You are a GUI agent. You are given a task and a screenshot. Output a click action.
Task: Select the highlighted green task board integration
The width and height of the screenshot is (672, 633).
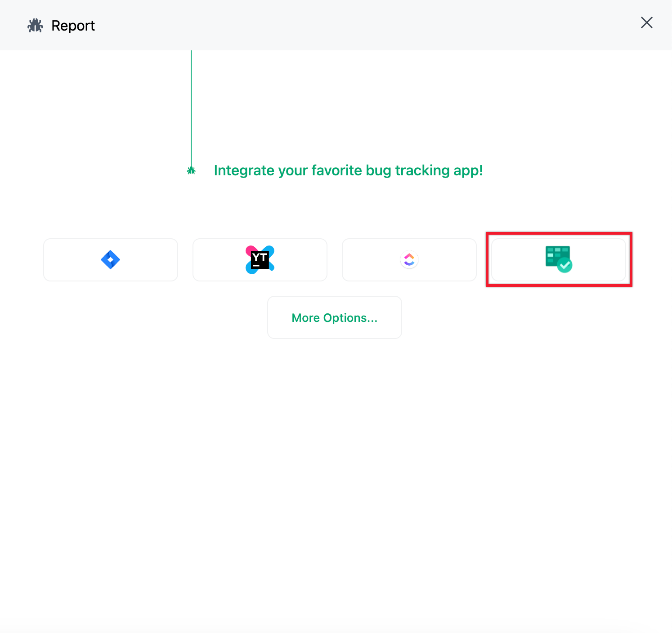[x=558, y=259]
